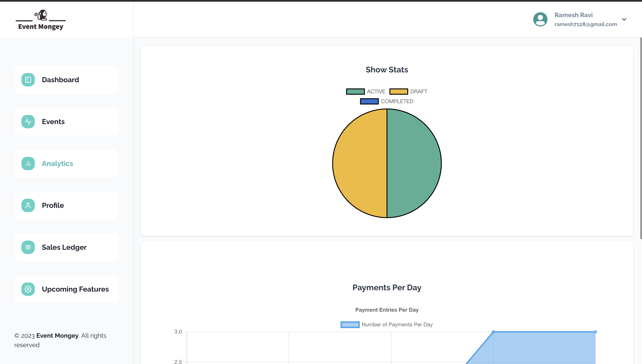Click the Event Mongey monkey logo

41,20
